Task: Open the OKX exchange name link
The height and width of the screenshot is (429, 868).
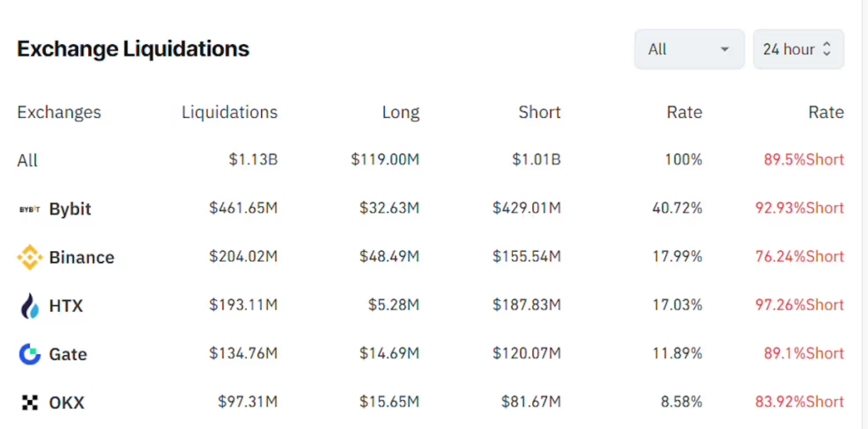Action: [x=67, y=403]
